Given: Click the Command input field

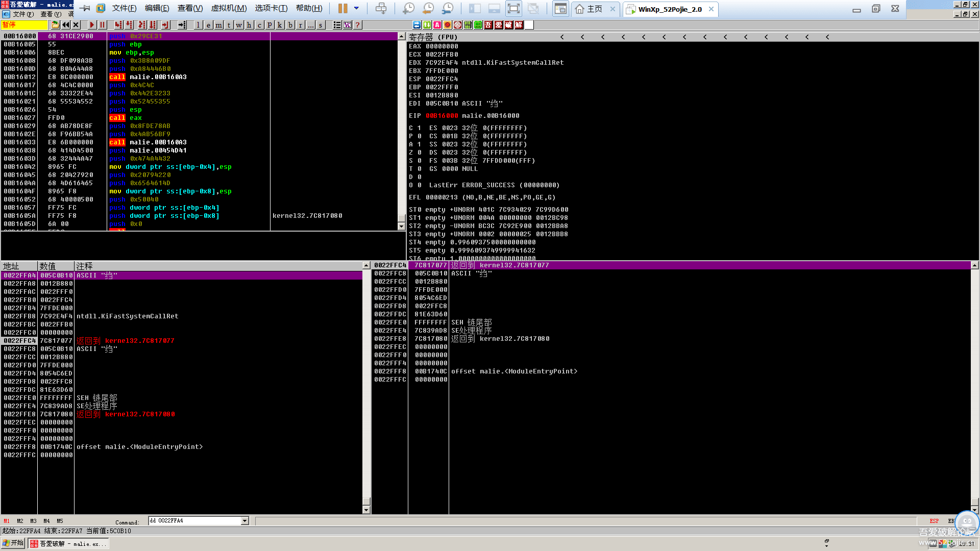Looking at the screenshot, I should (194, 521).
